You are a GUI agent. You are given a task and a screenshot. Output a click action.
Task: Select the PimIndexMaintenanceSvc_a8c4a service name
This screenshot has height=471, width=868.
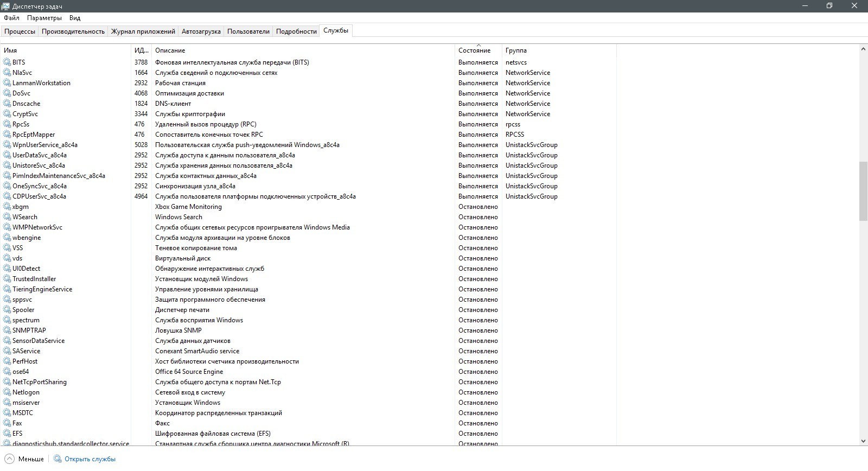59,176
